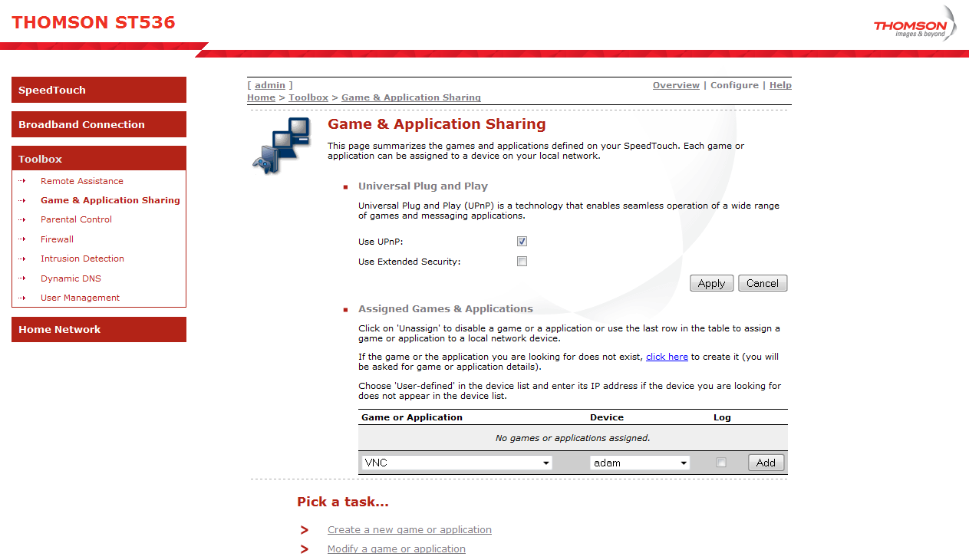Click the red chevron before Modify a game
The image size is (969, 560).
(305, 549)
